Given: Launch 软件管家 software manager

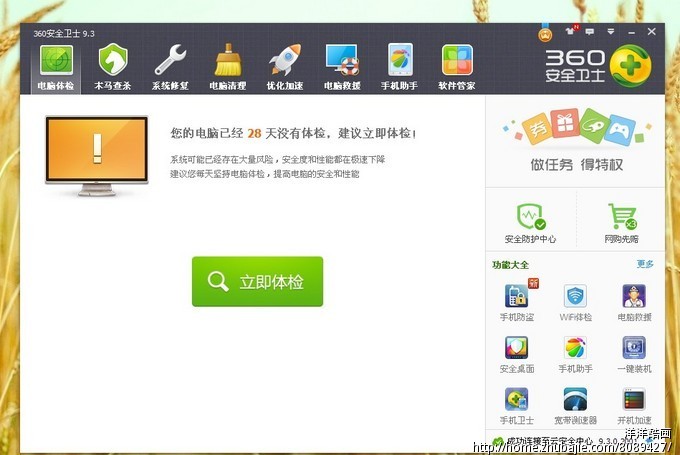Looking at the screenshot, I should 457,67.
